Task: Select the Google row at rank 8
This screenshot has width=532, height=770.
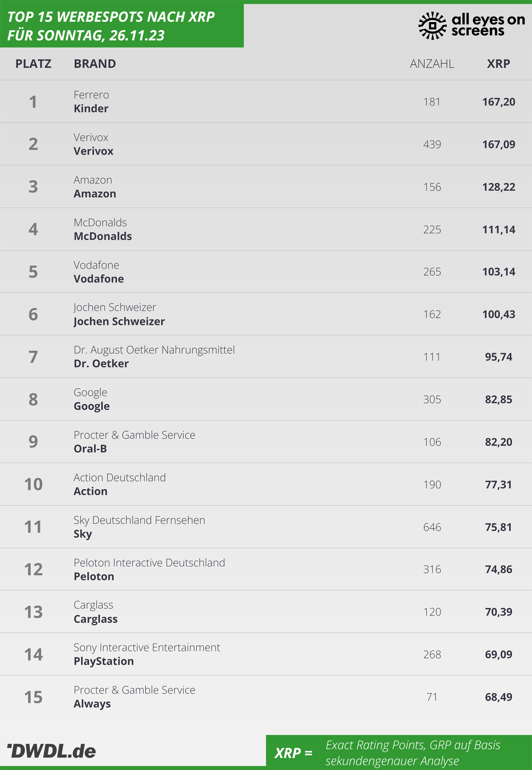Action: tap(266, 399)
